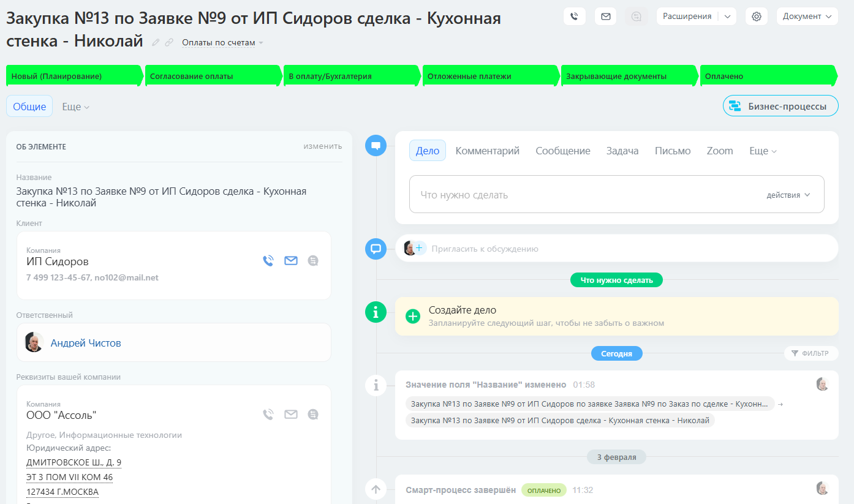Open the действия dropdown in activity field
Image resolution: width=854 pixels, height=504 pixels.
[788, 195]
